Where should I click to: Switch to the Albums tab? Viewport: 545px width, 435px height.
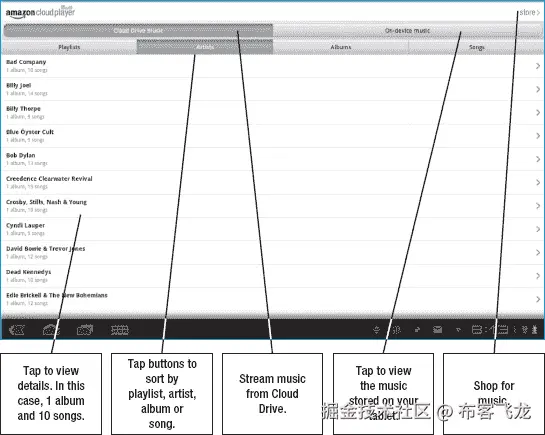pos(341,47)
